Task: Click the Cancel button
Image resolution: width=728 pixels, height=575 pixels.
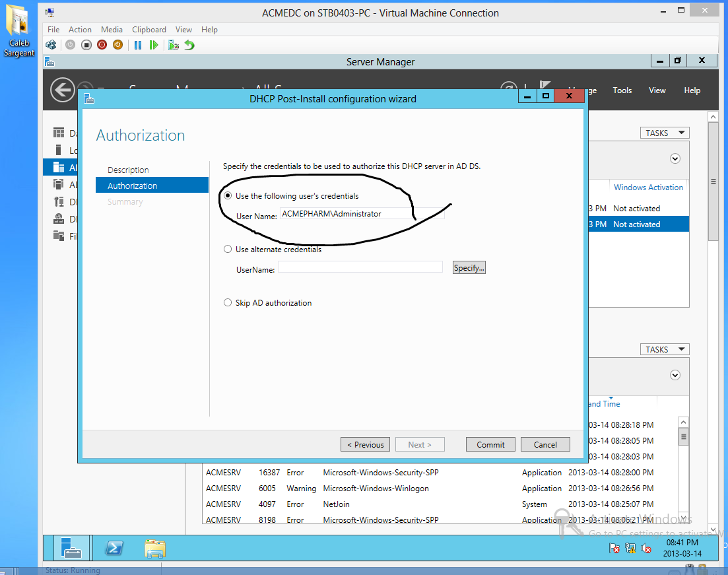Action: 545,444
